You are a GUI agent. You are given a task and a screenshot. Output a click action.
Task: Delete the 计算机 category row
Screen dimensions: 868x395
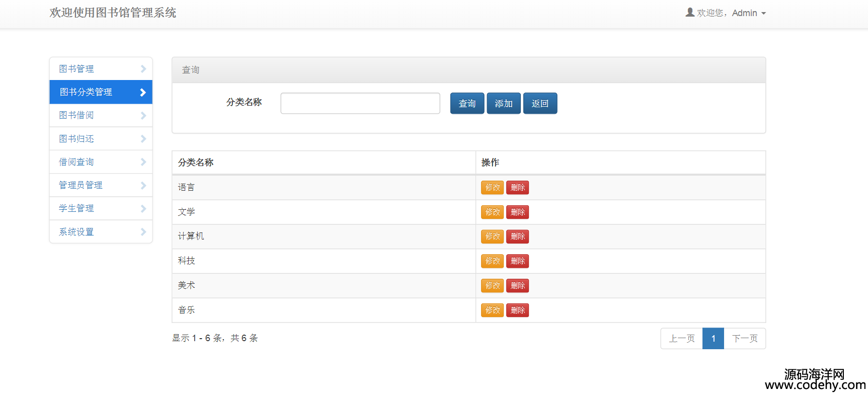point(517,236)
